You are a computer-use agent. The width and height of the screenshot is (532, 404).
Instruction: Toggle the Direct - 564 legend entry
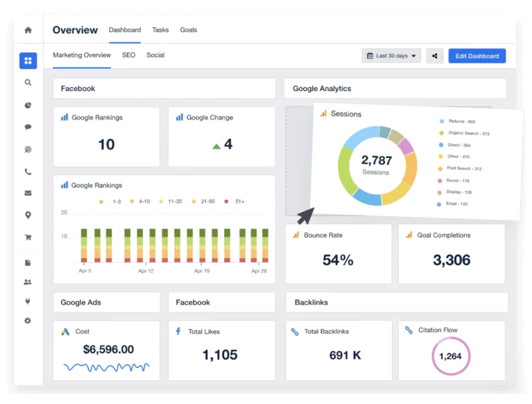(x=455, y=145)
